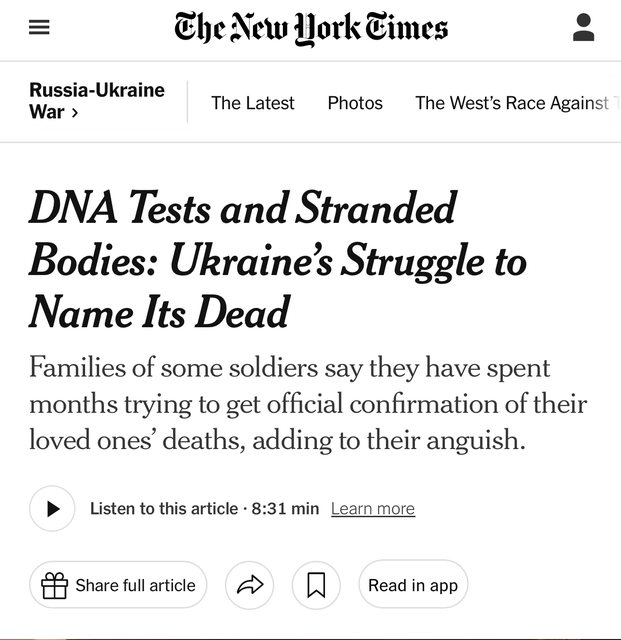Click the Listen to this article label
The height and width of the screenshot is (640, 621).
tap(164, 509)
